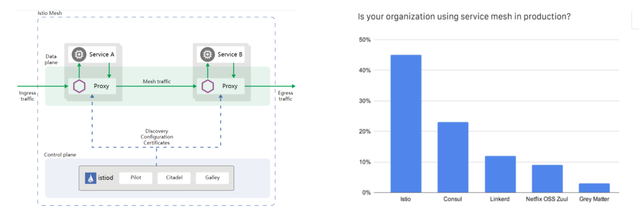644x212 pixels.
Task: Click the Discovery Configuration Certificates text
Action: pyautogui.click(x=157, y=137)
